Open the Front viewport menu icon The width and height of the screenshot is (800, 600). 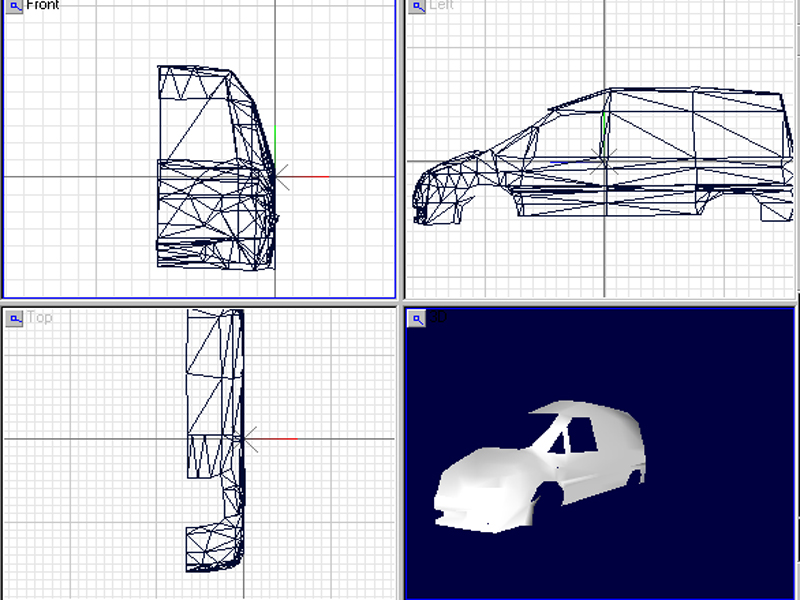(14, 6)
